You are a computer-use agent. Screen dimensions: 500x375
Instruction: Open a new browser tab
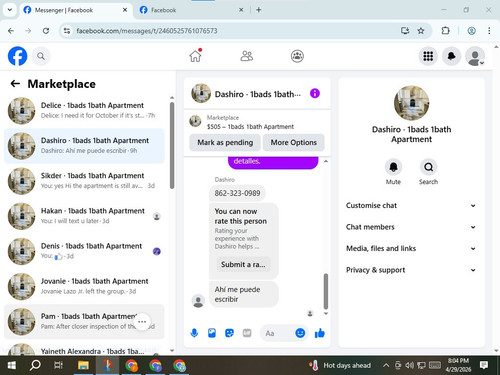(259, 10)
